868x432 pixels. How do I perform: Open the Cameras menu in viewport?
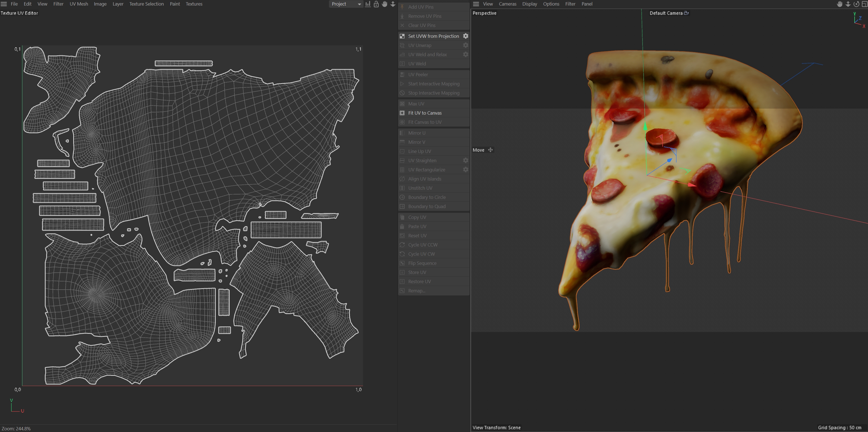[507, 4]
